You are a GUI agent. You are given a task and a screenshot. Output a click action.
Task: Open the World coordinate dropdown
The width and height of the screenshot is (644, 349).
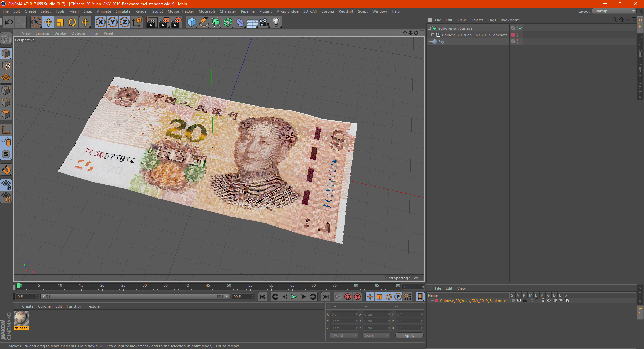[x=344, y=335]
